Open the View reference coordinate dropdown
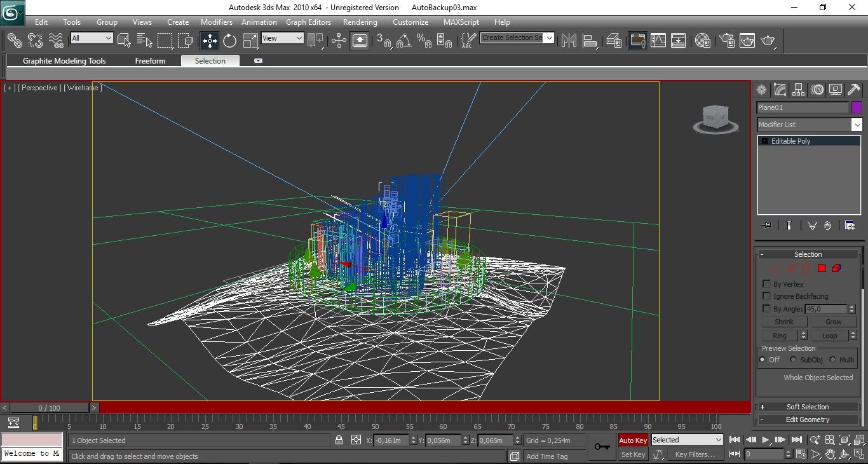The image size is (868, 464). [x=282, y=38]
